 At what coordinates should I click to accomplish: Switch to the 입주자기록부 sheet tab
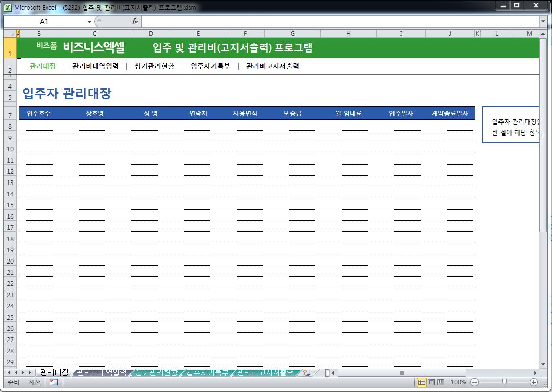click(x=207, y=372)
